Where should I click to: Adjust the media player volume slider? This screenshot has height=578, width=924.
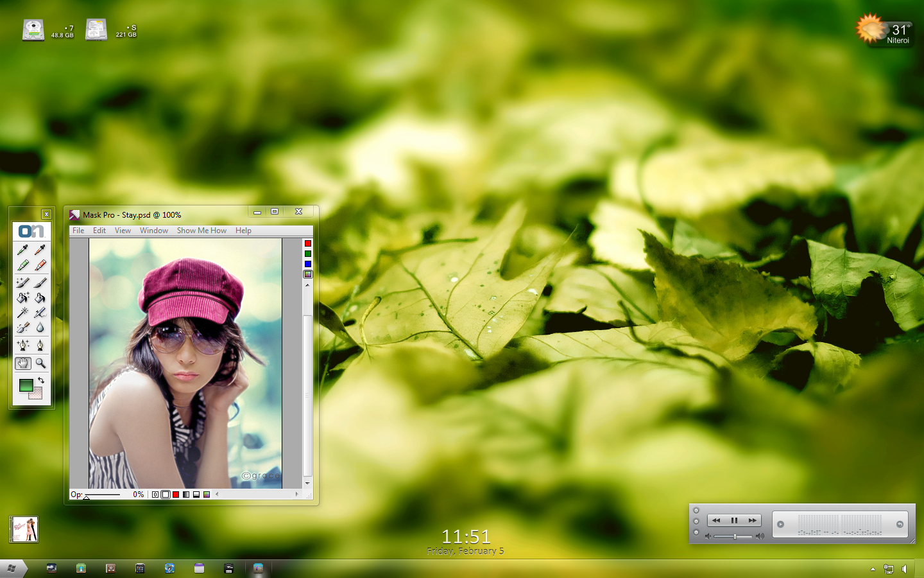[x=733, y=536]
